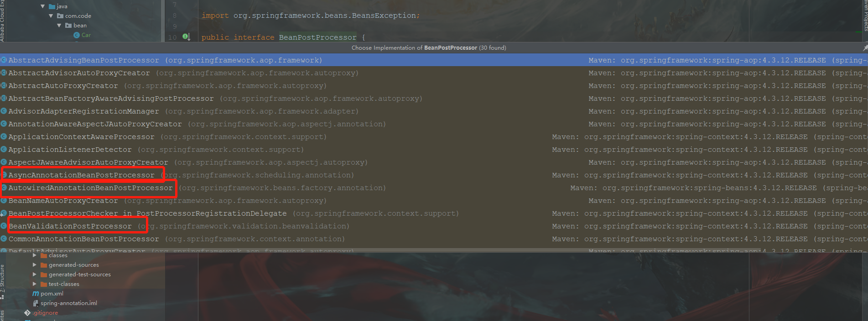
Task: Expand the classes folder
Action: [x=35, y=255]
